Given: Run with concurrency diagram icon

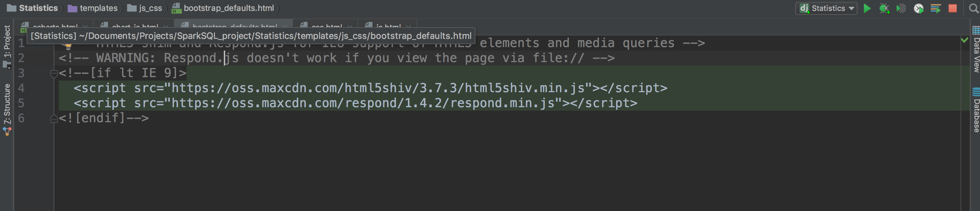Looking at the screenshot, I should pos(936,8).
